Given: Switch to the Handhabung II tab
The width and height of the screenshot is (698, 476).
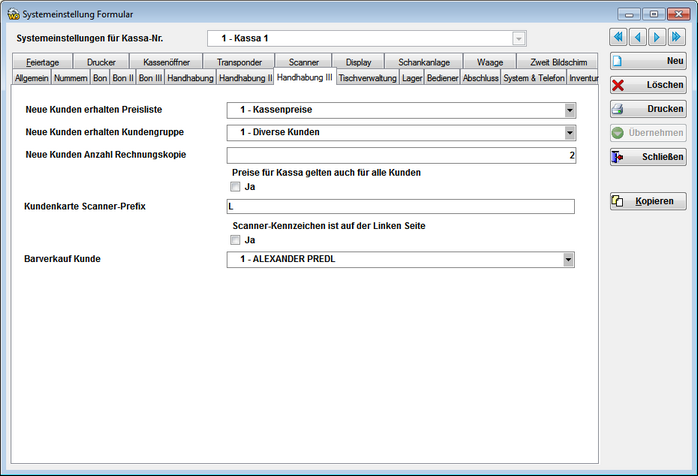Looking at the screenshot, I should 245,78.
